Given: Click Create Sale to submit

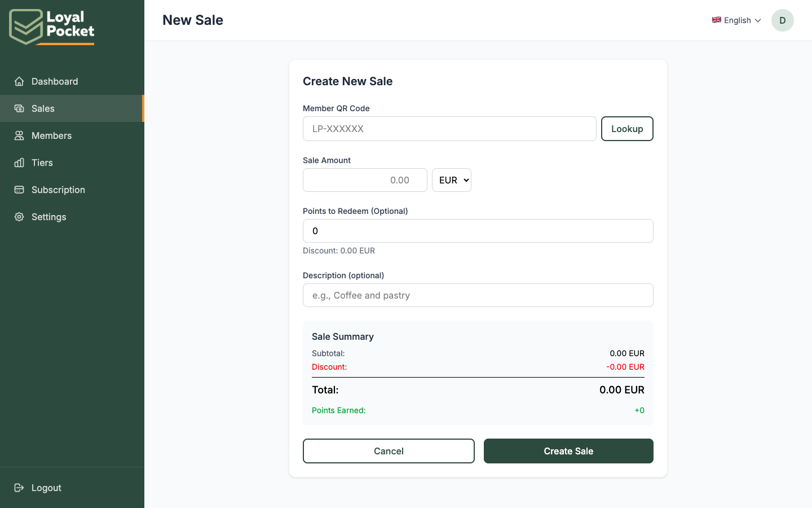Looking at the screenshot, I should click(568, 451).
